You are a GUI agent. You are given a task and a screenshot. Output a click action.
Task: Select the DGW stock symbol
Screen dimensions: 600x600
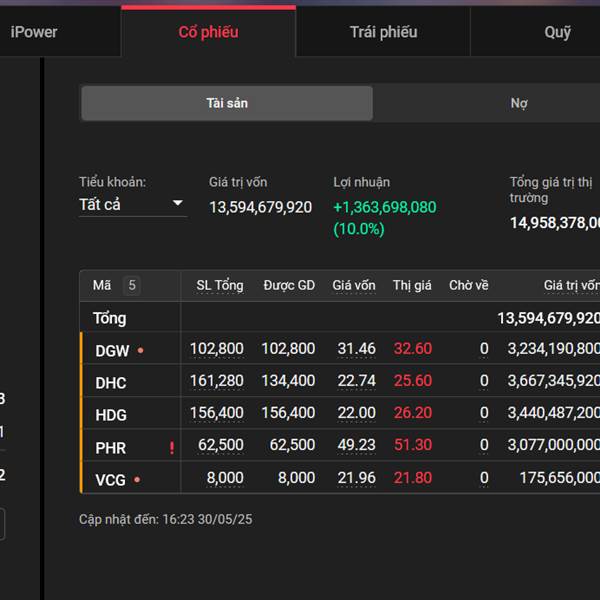pyautogui.click(x=112, y=351)
